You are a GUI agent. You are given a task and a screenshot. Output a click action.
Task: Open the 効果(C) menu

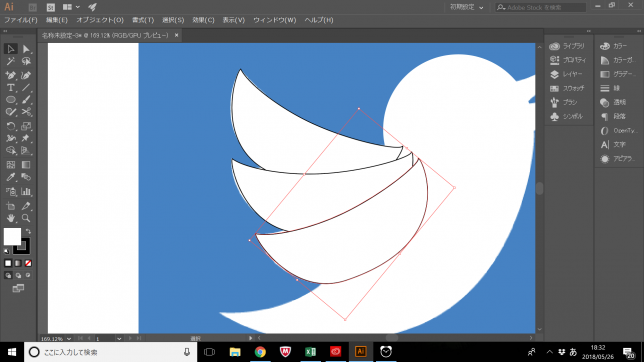point(203,20)
